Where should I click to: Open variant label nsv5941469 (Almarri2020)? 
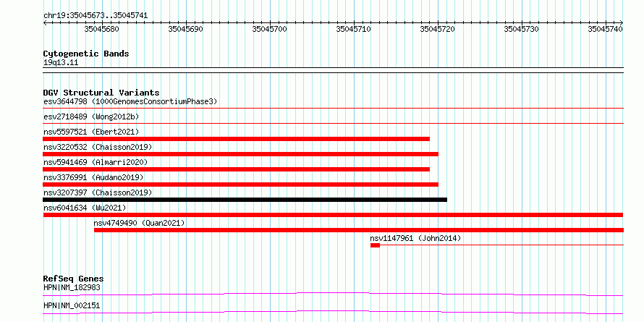point(96,162)
